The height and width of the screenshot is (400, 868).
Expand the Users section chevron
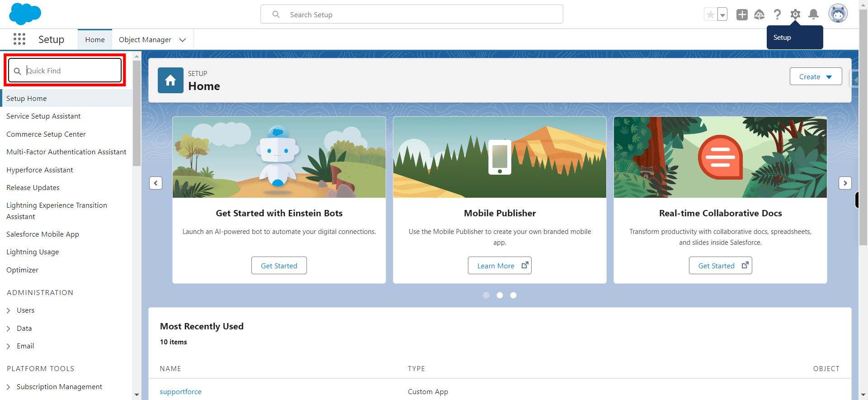8,310
